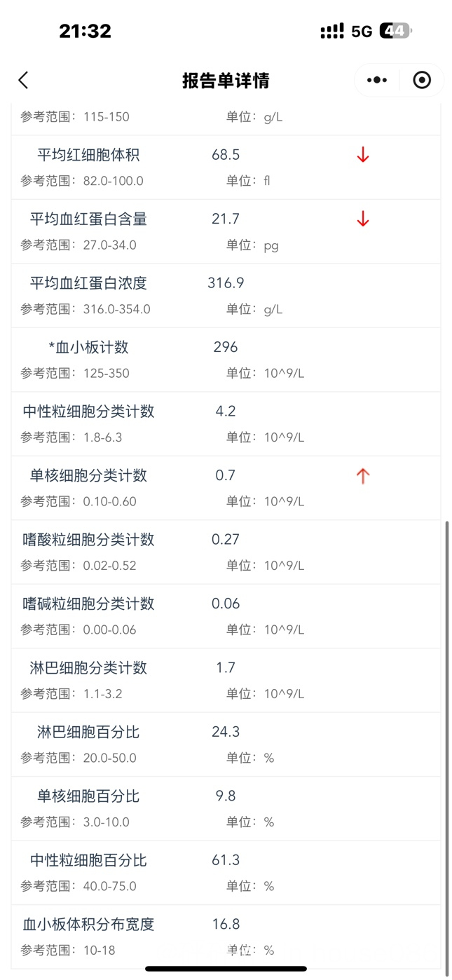Screen dimensions: 452x980
Task: Tap the 中性粒细胞百分比 label
Action: (88, 860)
